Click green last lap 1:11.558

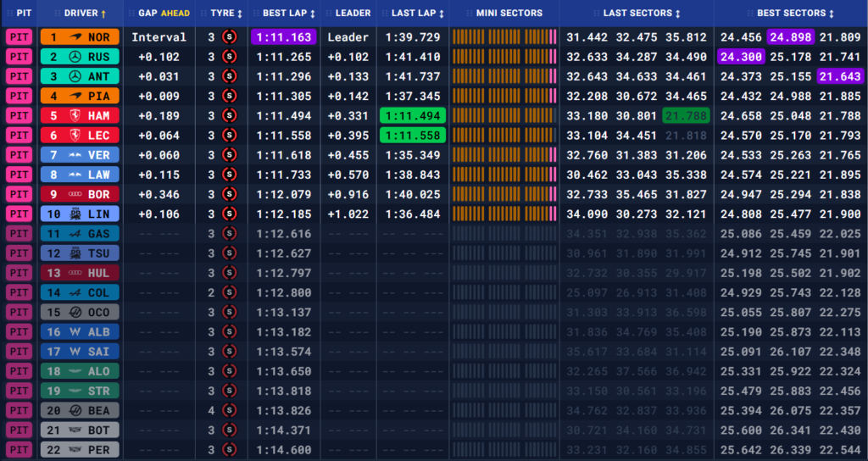point(413,136)
